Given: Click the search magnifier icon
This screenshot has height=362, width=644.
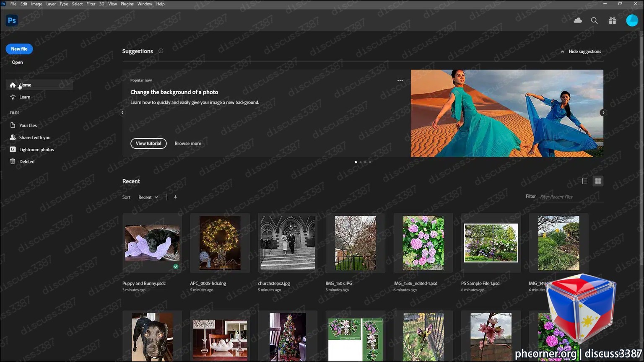Looking at the screenshot, I should (x=594, y=21).
